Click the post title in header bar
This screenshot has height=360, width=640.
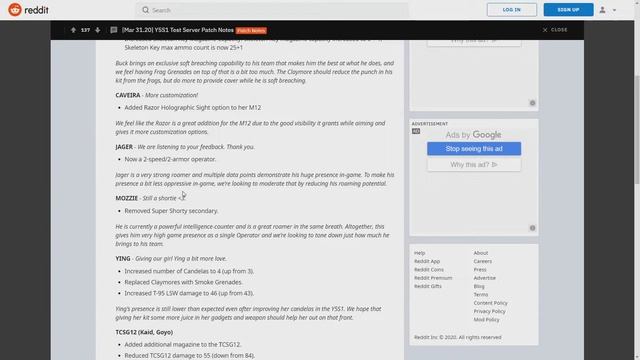click(x=178, y=30)
